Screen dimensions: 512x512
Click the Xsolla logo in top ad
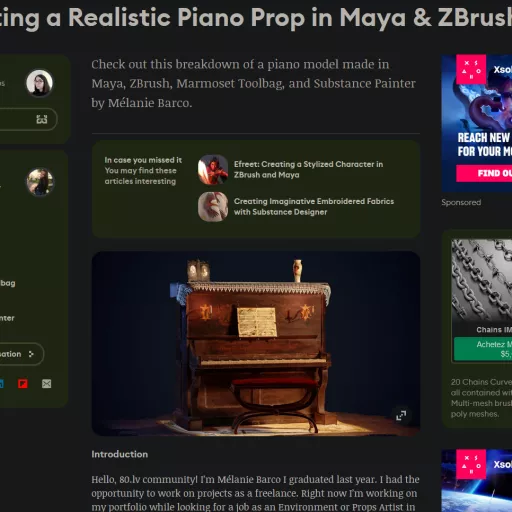[x=471, y=69]
